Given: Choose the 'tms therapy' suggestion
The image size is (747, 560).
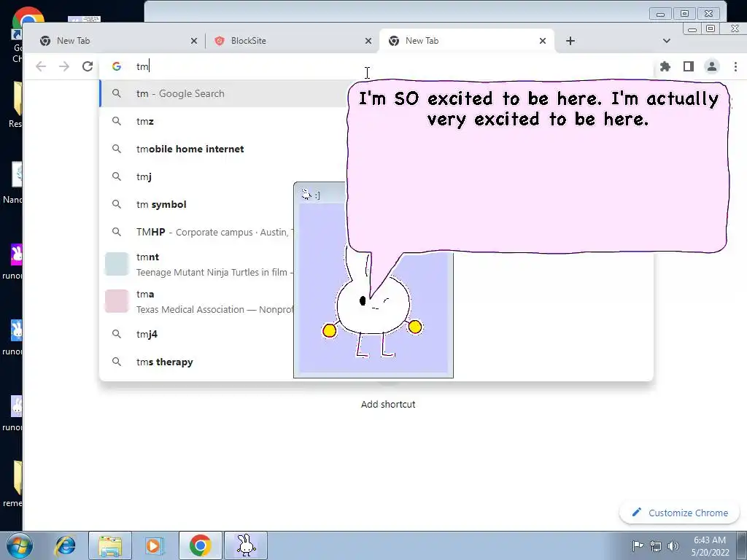Looking at the screenshot, I should pyautogui.click(x=196, y=362).
